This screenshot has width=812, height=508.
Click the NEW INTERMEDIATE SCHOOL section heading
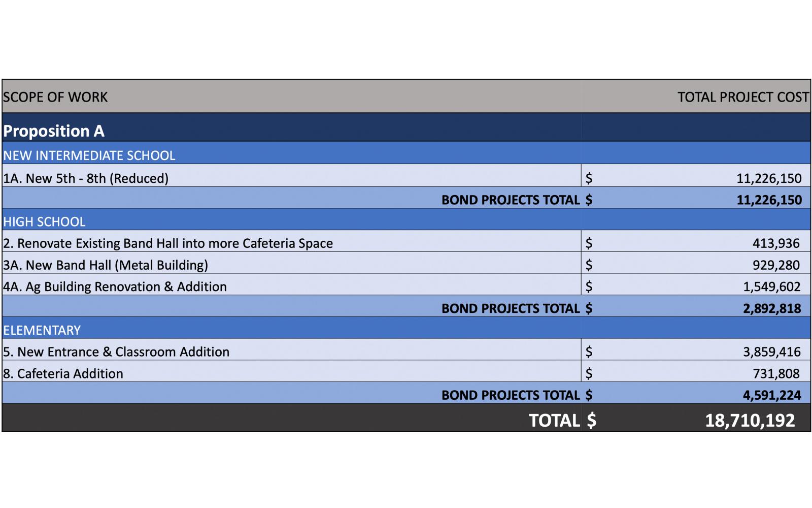coord(89,155)
